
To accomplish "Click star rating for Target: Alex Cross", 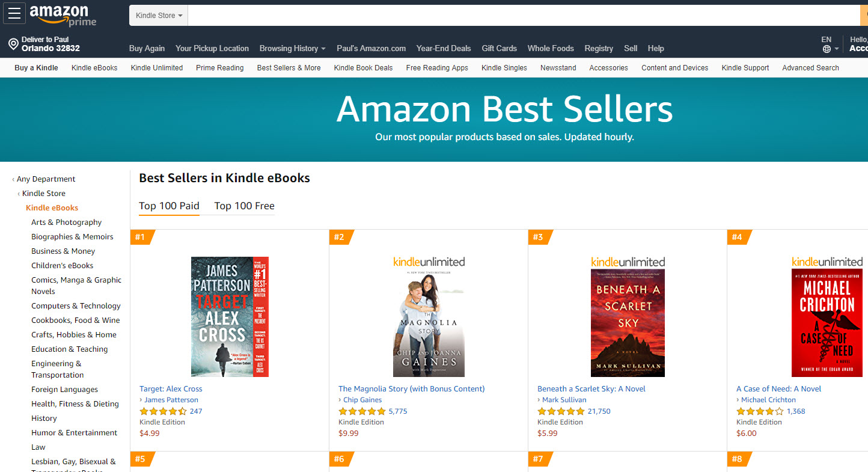I will click(x=163, y=411).
